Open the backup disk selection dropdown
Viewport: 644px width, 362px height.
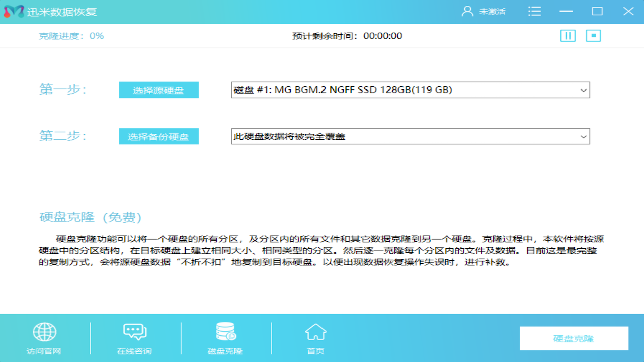583,136
